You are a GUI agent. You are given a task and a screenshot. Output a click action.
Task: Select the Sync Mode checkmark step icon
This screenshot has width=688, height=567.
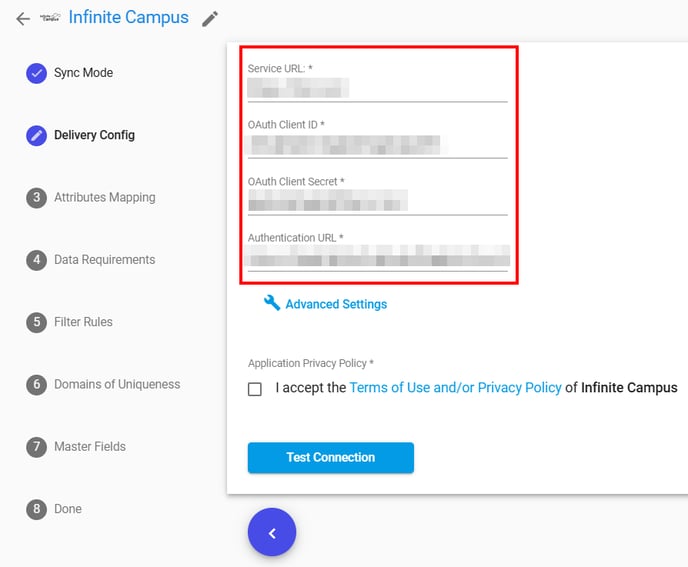pyautogui.click(x=36, y=73)
